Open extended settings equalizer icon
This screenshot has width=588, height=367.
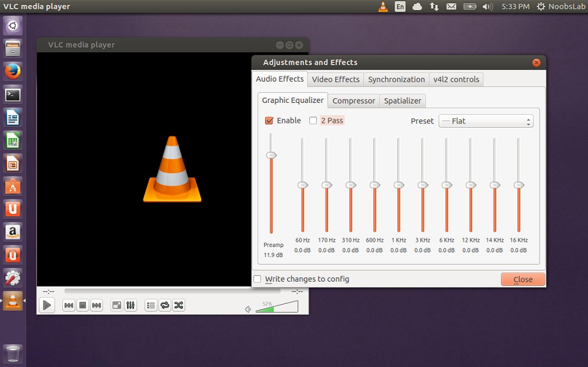pos(131,305)
